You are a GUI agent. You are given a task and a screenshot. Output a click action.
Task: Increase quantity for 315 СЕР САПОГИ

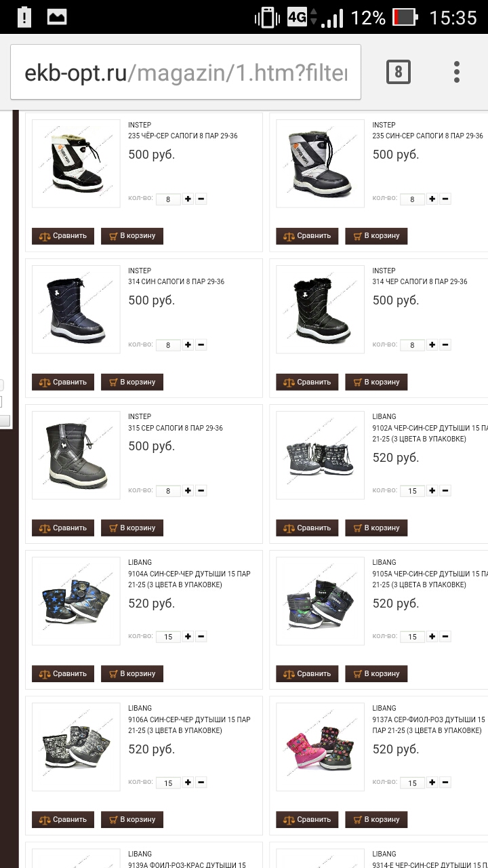point(188,490)
